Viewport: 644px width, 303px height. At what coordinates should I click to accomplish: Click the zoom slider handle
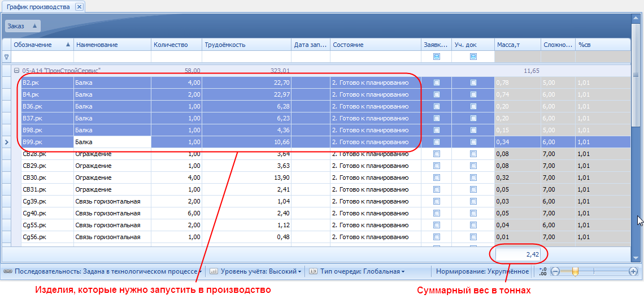coord(575,271)
